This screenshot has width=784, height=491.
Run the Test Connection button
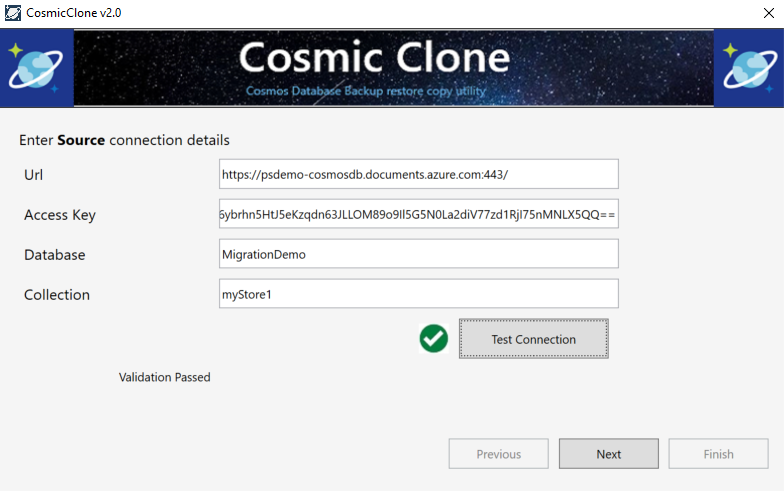(534, 339)
